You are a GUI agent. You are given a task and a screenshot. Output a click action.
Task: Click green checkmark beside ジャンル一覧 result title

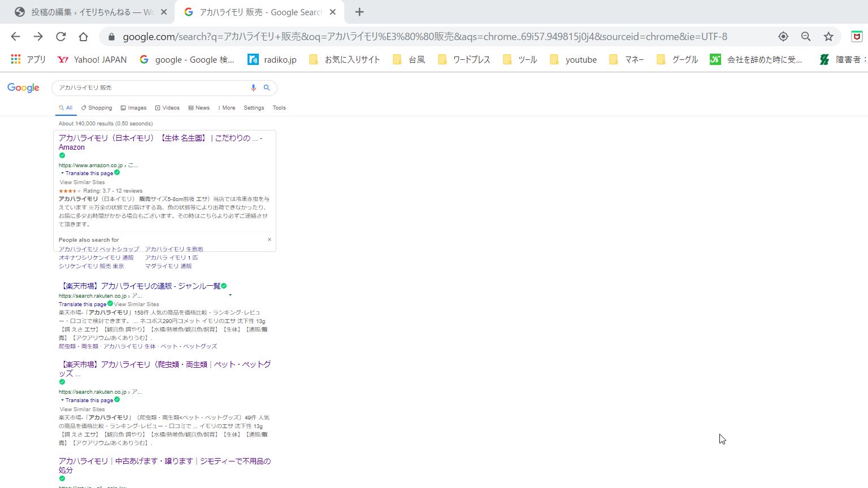coord(224,286)
